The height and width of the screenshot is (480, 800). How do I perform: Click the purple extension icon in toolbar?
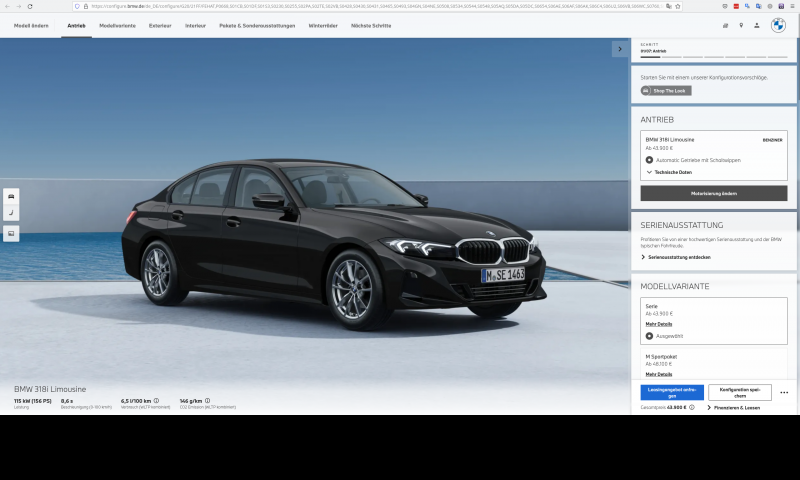click(x=781, y=6)
